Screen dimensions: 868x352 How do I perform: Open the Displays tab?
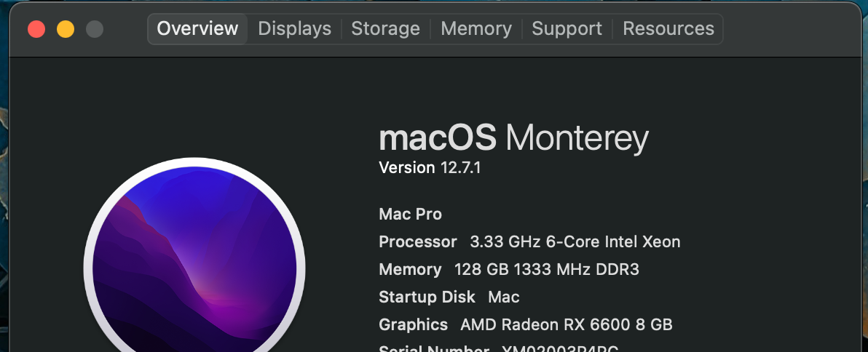[294, 29]
